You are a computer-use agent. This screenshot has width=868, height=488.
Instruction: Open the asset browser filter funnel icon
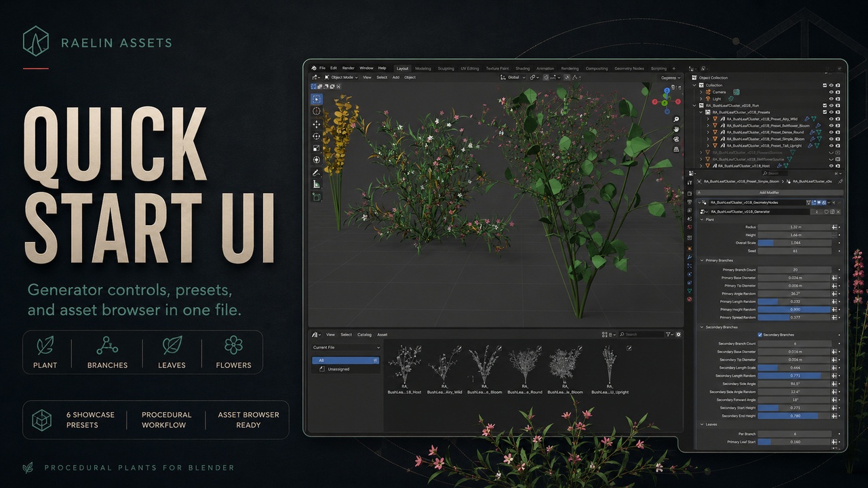669,334
